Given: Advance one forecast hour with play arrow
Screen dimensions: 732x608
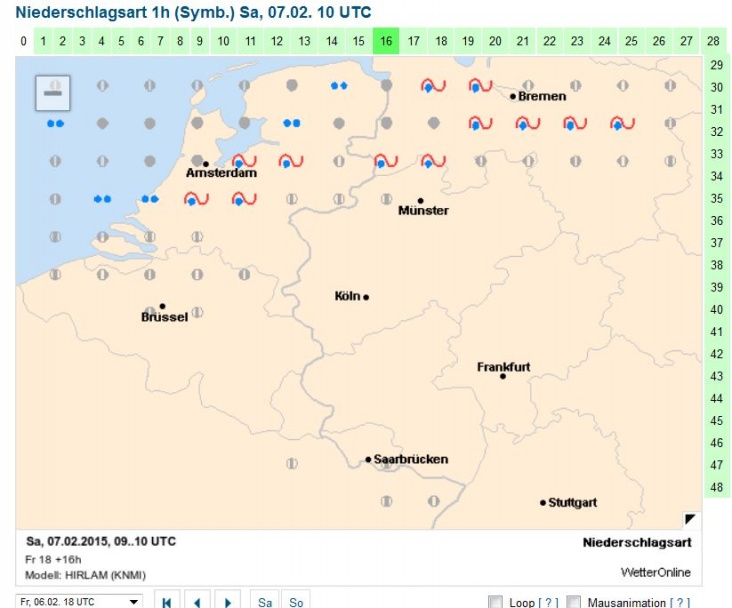Looking at the screenshot, I should (228, 601).
